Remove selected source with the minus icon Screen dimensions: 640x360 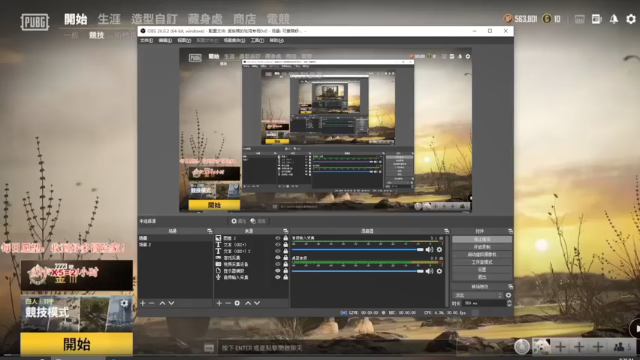pyautogui.click(x=228, y=303)
